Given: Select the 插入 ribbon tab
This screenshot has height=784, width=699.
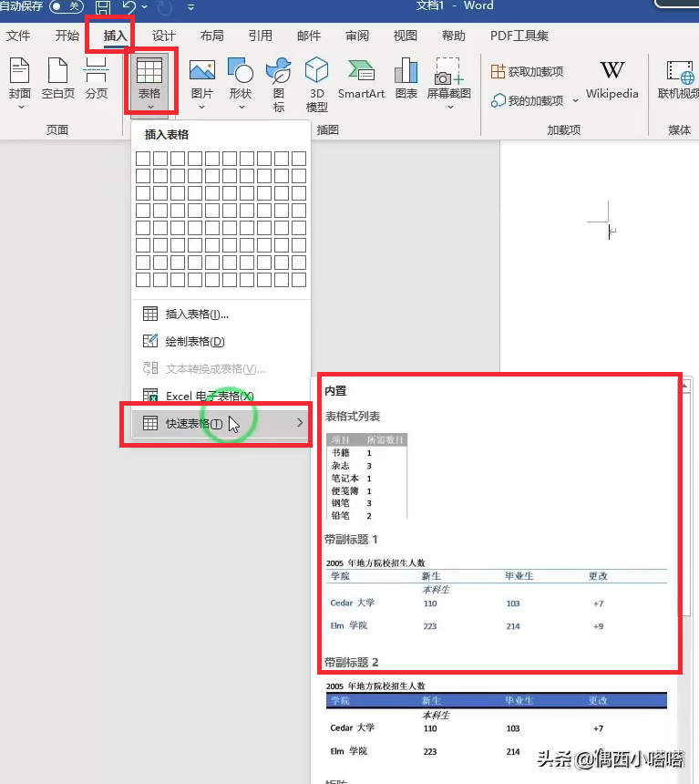Looking at the screenshot, I should pos(116,36).
